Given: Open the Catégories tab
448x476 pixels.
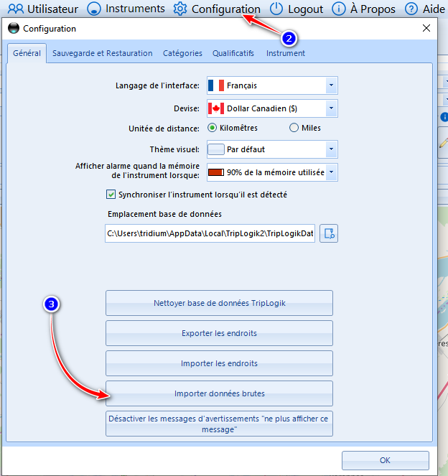Looking at the screenshot, I should (182, 53).
